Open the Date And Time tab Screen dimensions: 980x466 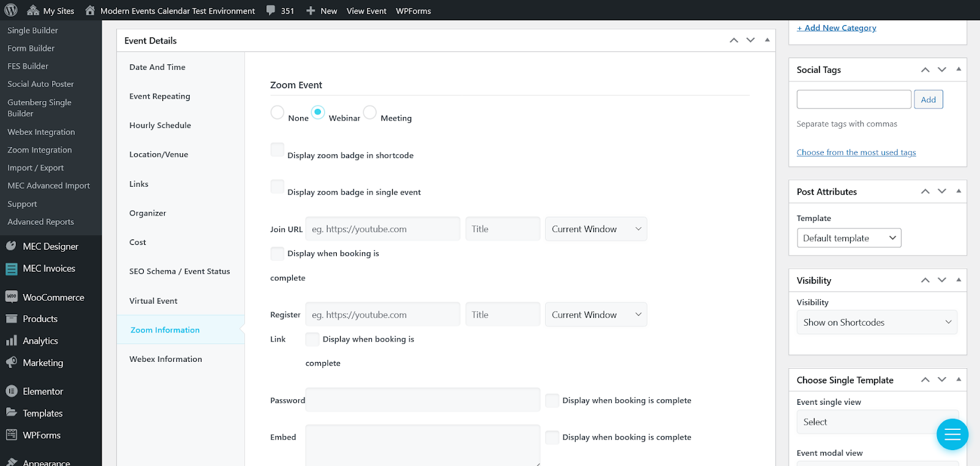pos(157,67)
